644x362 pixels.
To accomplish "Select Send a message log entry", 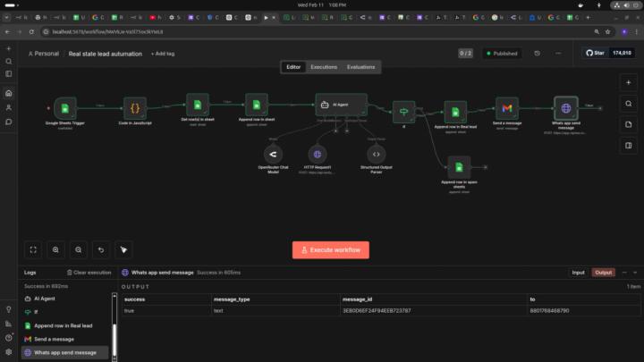I will point(65,339).
